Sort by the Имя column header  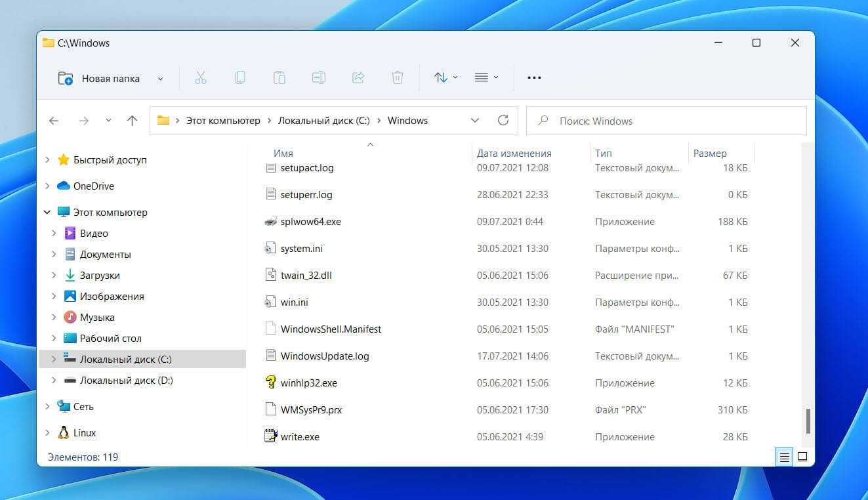(x=283, y=153)
